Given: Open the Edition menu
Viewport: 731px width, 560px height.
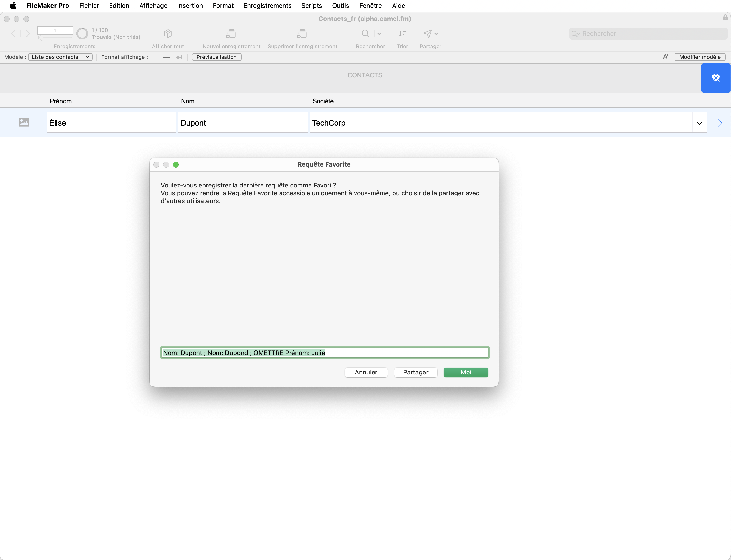Looking at the screenshot, I should pos(119,6).
